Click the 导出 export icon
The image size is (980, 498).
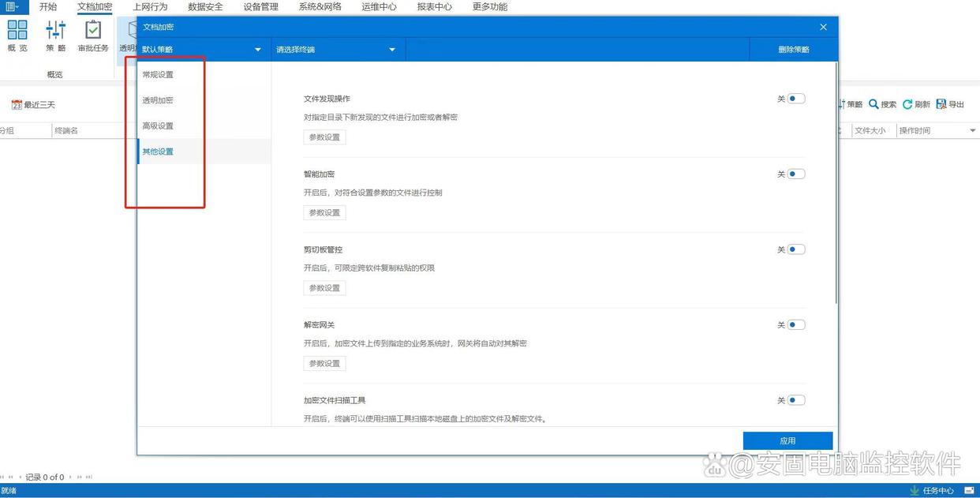[941, 104]
